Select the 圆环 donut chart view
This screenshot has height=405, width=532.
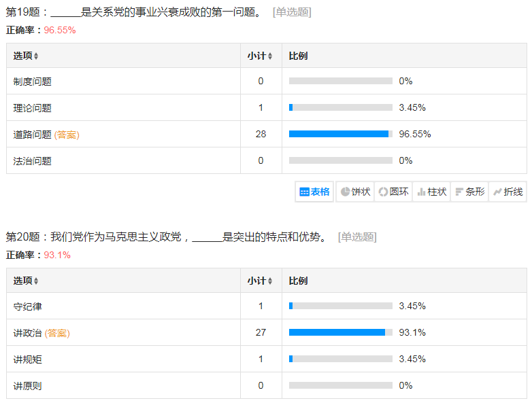(x=393, y=192)
